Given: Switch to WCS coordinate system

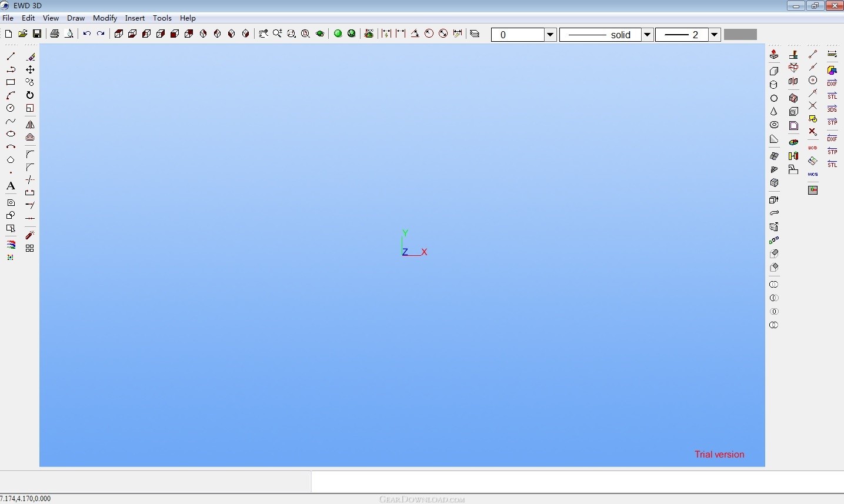Looking at the screenshot, I should point(813,174).
